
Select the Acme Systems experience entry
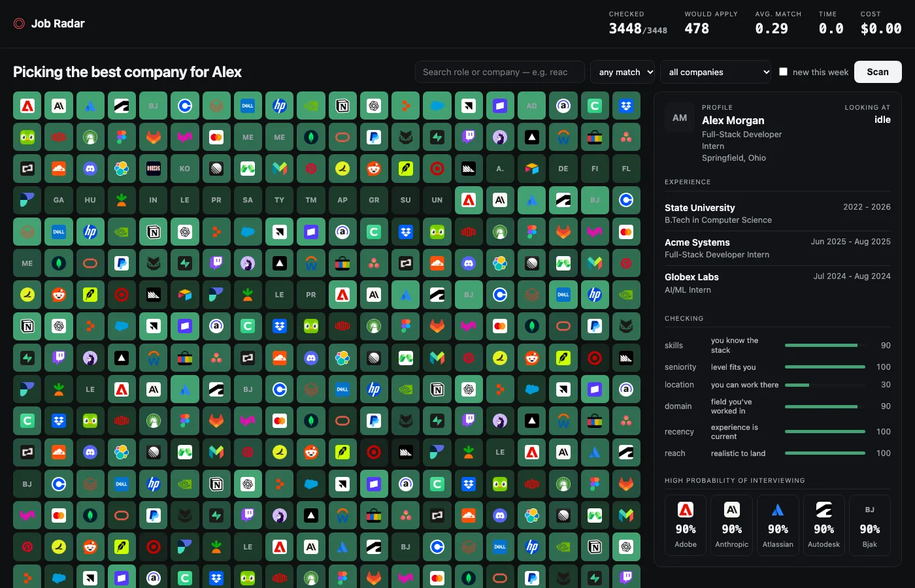[x=778, y=248]
